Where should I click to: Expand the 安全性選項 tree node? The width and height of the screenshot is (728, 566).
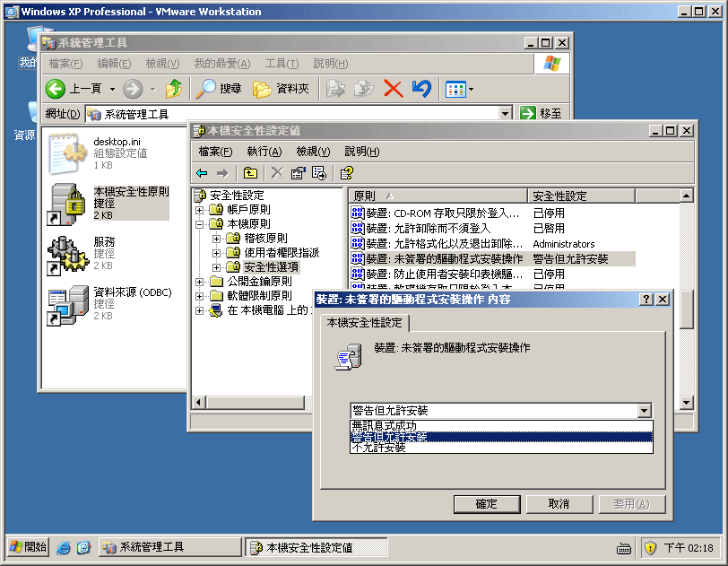click(216, 267)
